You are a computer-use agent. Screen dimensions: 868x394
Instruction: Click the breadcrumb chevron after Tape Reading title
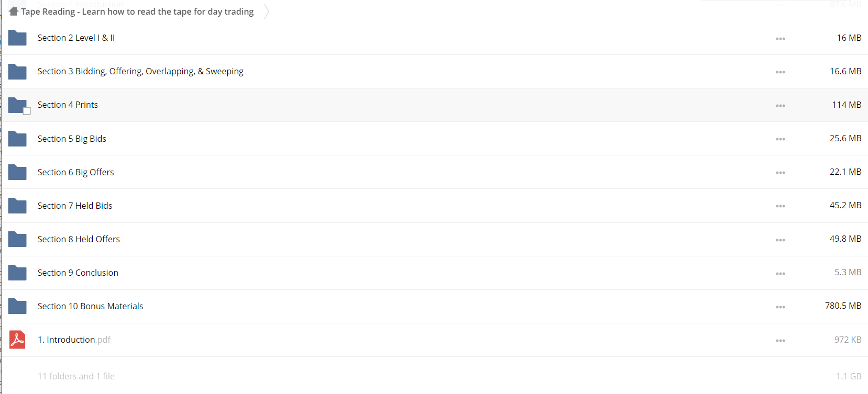(x=267, y=11)
